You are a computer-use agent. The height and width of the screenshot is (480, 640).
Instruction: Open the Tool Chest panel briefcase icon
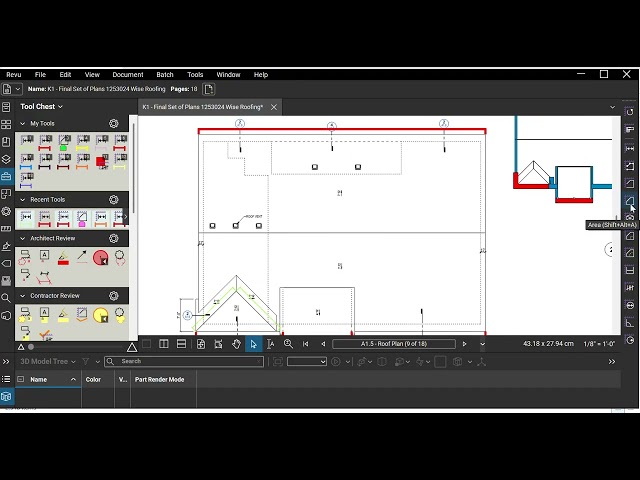pos(6,176)
